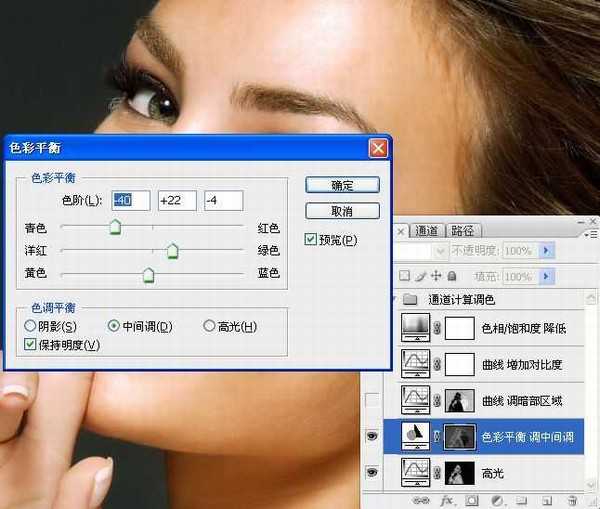Select the lock position move icon
The height and width of the screenshot is (509, 600).
click(x=436, y=276)
